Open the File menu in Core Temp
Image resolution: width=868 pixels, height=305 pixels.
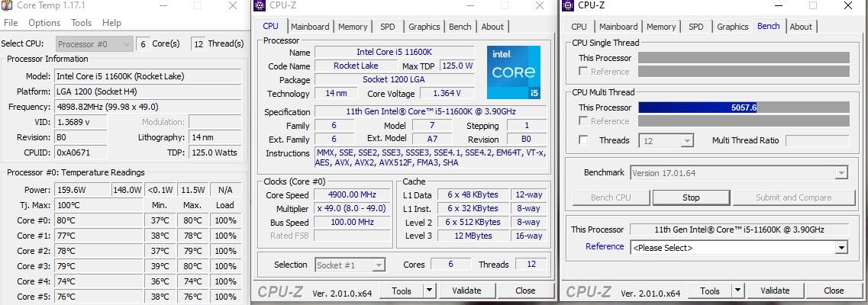11,23
